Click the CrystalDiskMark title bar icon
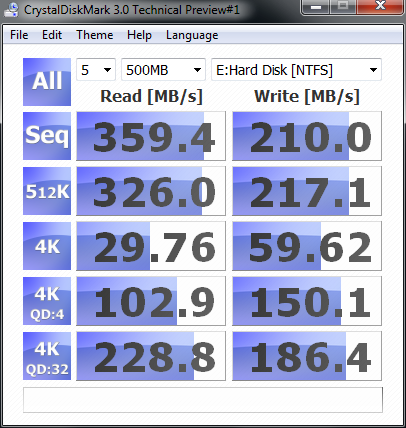This screenshot has width=406, height=428. (11, 9)
